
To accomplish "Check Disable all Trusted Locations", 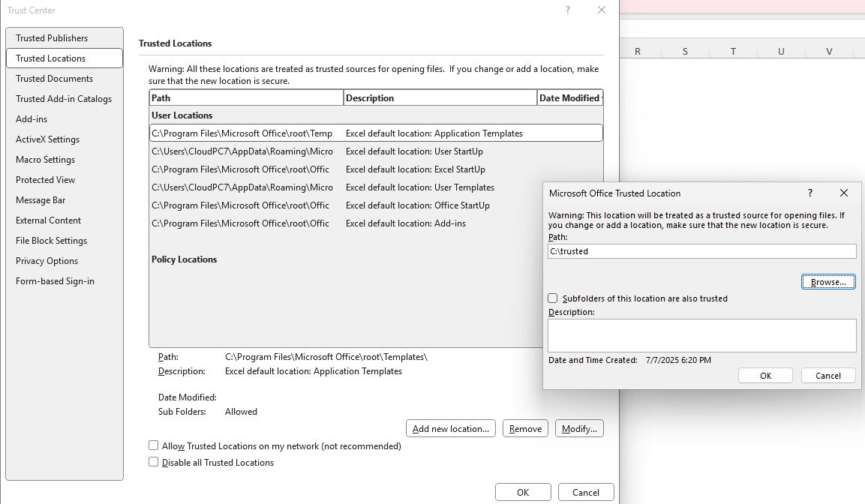I will pyautogui.click(x=153, y=462).
